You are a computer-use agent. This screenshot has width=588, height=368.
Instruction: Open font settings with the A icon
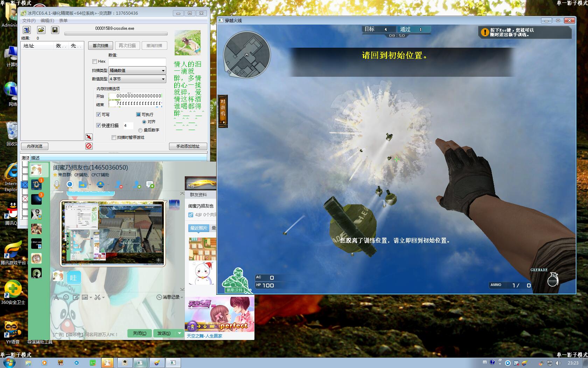click(x=56, y=297)
